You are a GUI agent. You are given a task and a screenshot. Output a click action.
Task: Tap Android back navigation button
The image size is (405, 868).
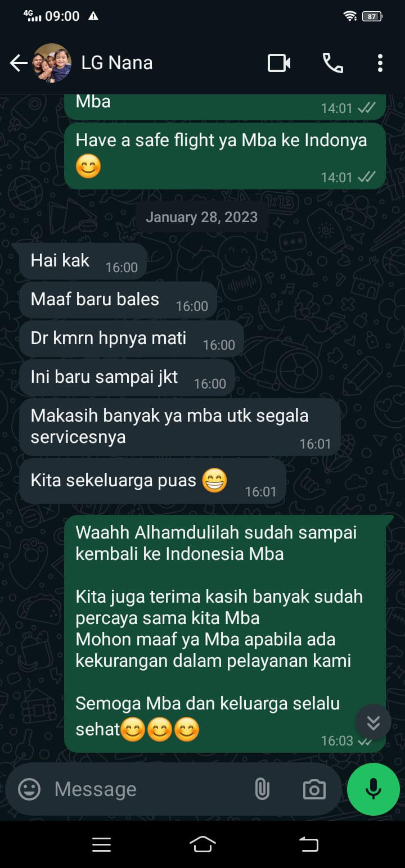(308, 844)
